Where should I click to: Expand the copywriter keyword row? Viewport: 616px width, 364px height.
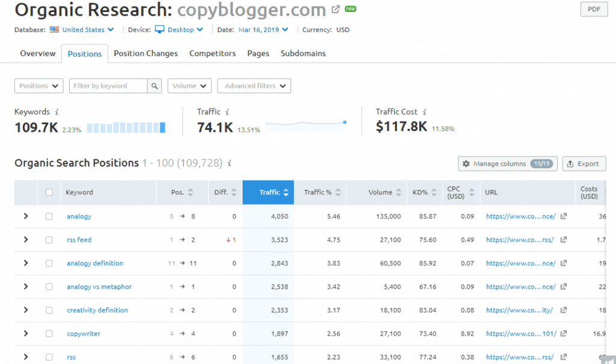click(26, 333)
